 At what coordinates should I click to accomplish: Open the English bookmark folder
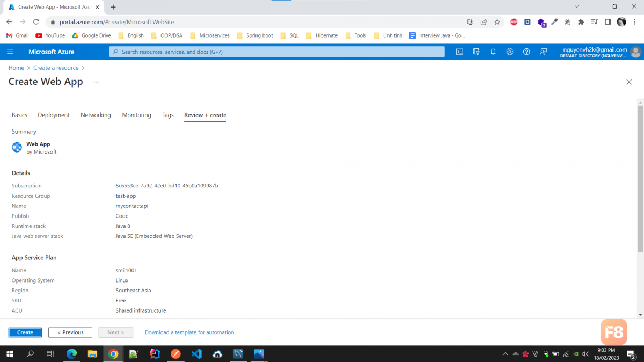coord(130,35)
